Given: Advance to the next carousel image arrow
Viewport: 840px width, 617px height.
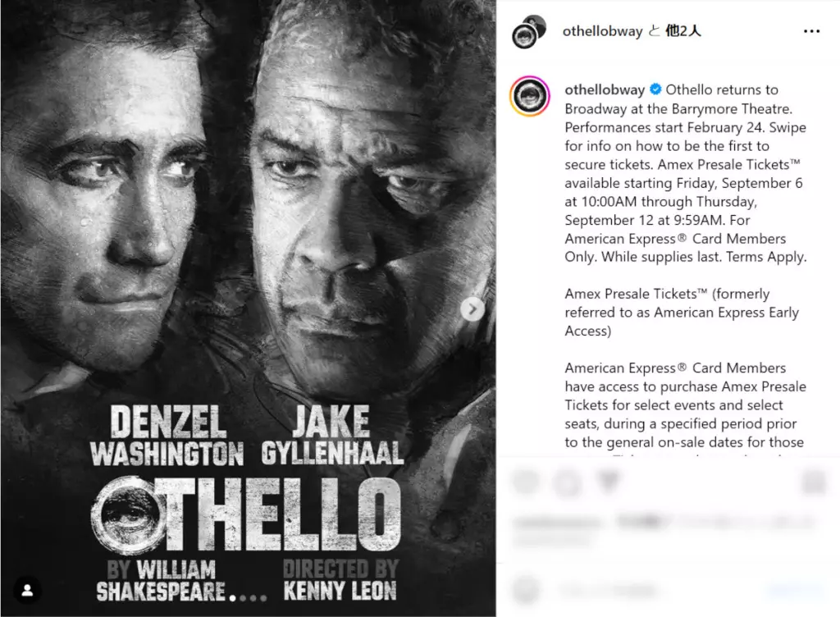Looking at the screenshot, I should (472, 309).
